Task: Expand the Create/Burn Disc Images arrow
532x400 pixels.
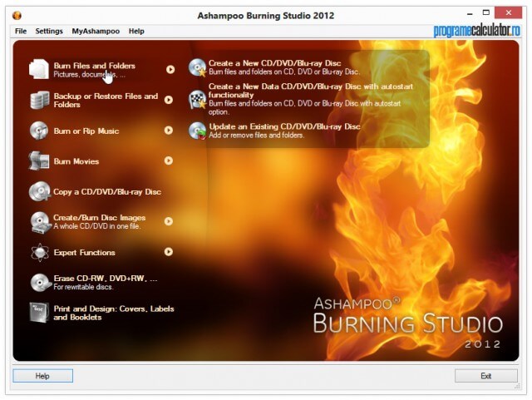Action: (x=169, y=221)
